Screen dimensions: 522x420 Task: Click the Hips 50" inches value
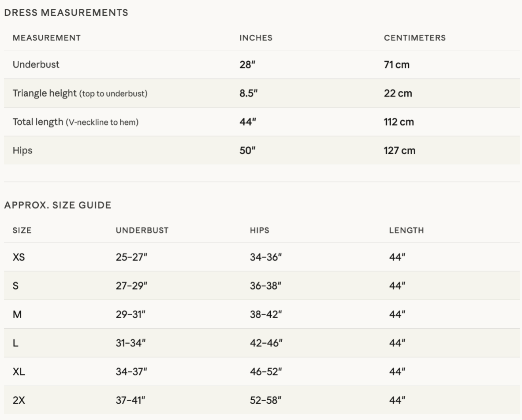pyautogui.click(x=247, y=150)
